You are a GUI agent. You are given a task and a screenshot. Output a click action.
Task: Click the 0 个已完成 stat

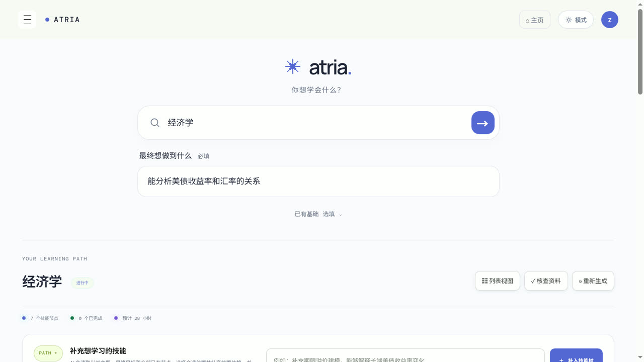point(86,318)
